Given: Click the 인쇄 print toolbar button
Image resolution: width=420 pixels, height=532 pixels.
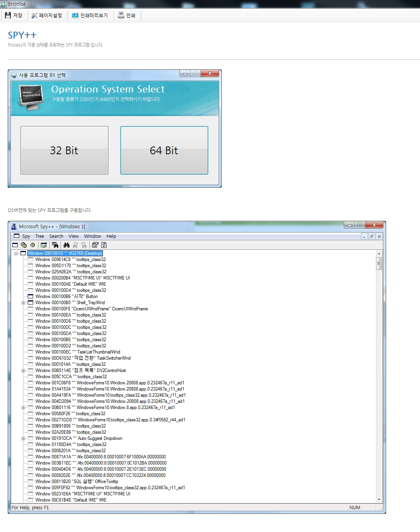Looking at the screenshot, I should (x=127, y=15).
